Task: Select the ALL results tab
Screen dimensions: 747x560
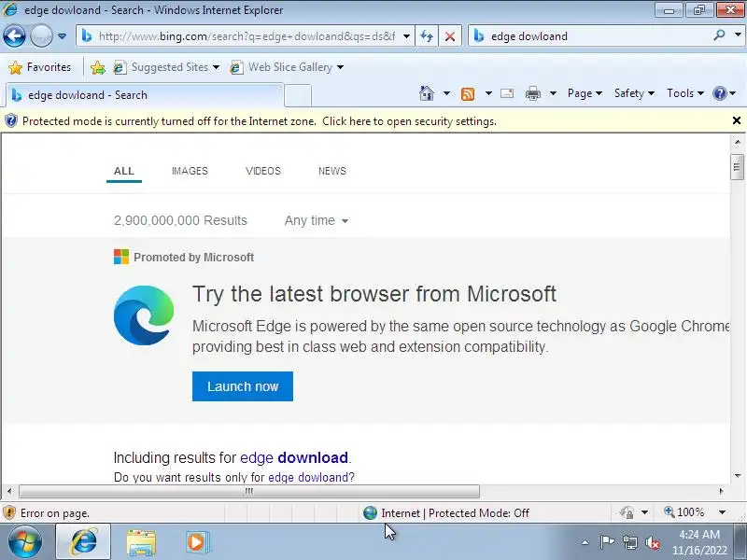Action: pos(124,171)
